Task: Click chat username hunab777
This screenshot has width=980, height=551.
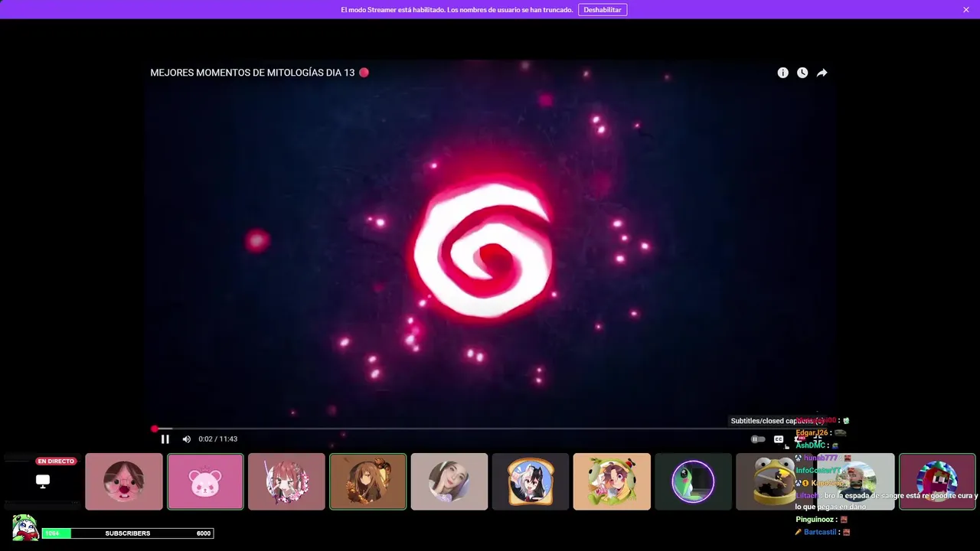Action: click(x=820, y=458)
